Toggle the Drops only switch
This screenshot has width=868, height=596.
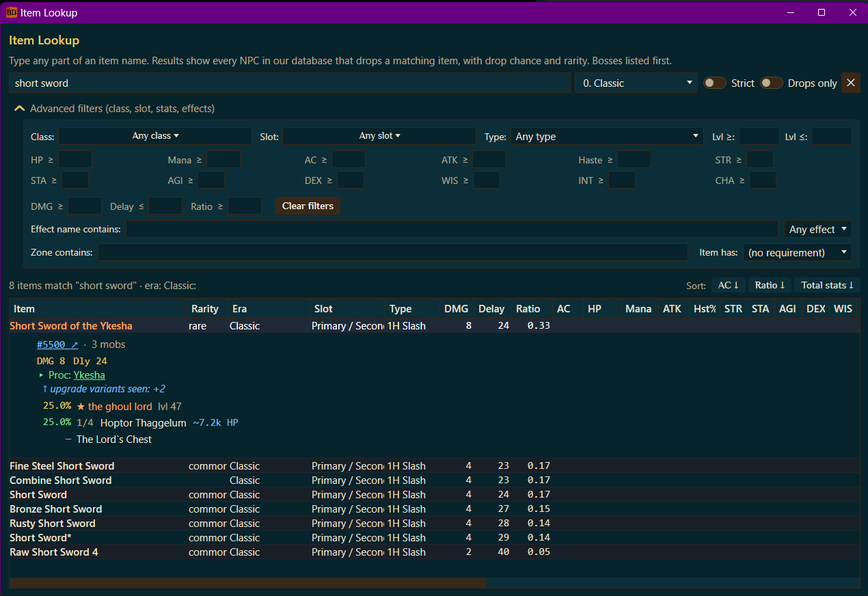coord(772,83)
